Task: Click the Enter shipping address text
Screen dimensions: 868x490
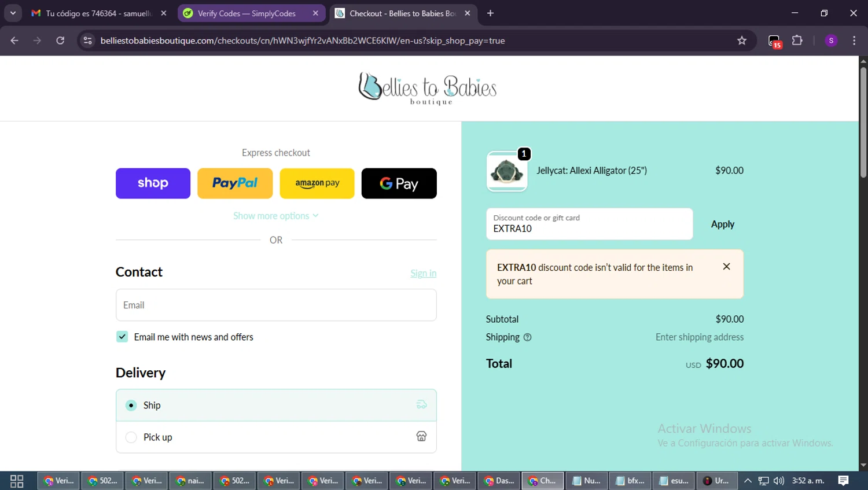Action: 700,337
